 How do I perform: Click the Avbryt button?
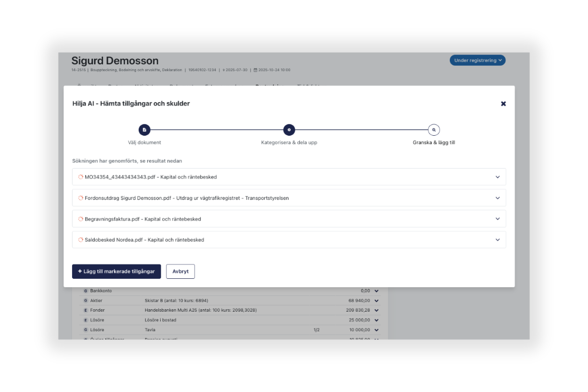[x=180, y=271]
